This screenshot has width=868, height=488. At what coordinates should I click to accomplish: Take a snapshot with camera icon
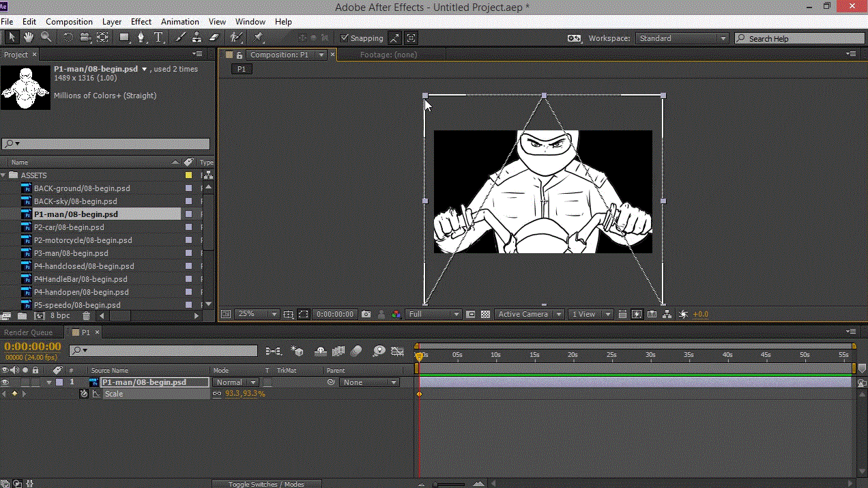(366, 314)
